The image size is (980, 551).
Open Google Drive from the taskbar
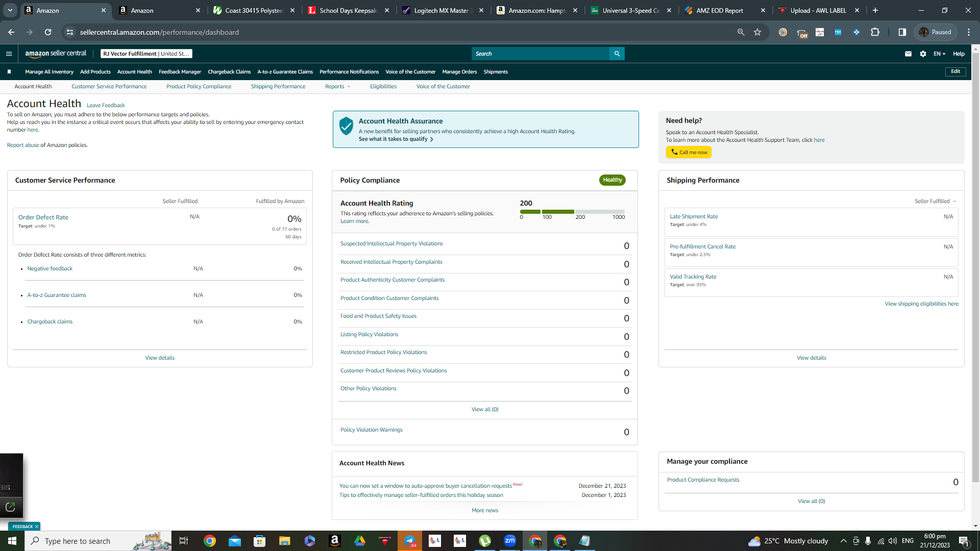tap(360, 541)
